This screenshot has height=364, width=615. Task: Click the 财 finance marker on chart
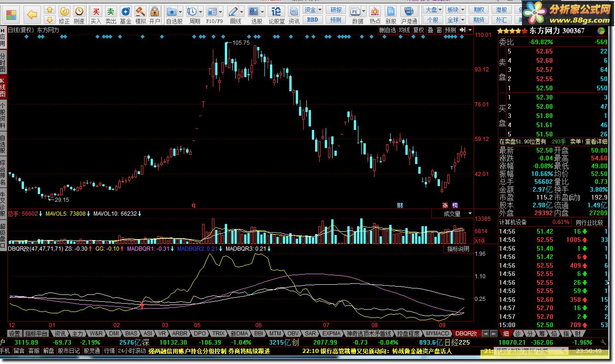pyautogui.click(x=400, y=205)
